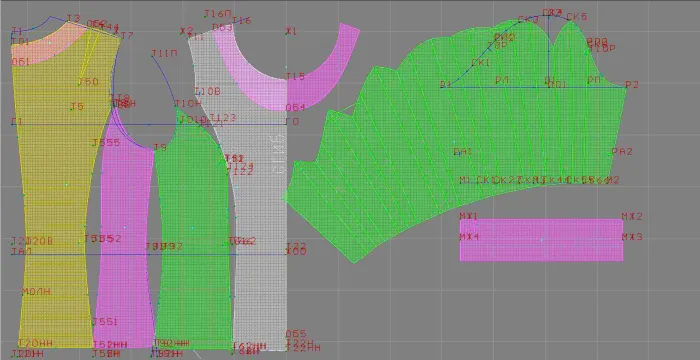Click the point labeled MX3
The height and width of the screenshot is (360, 700).
632,237
